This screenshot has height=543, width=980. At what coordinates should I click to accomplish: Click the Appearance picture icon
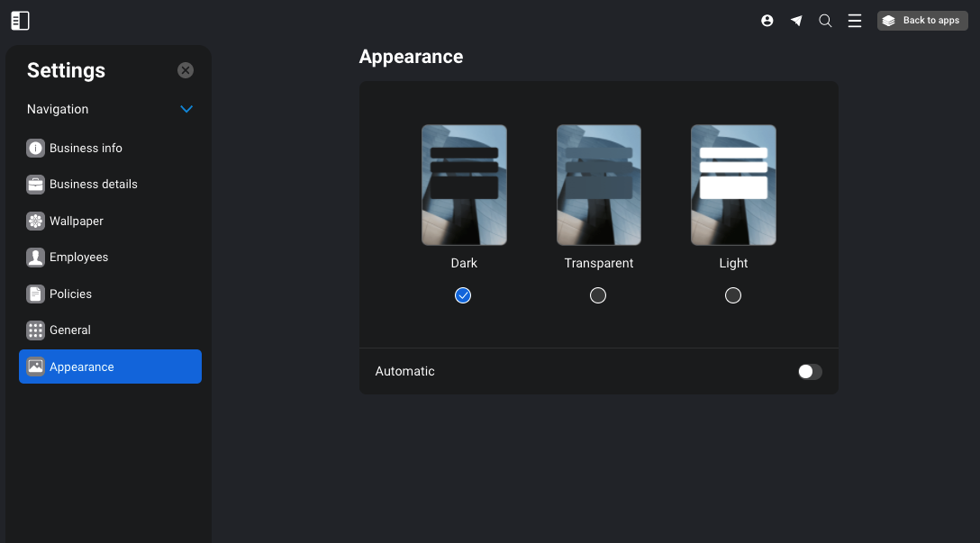36,367
